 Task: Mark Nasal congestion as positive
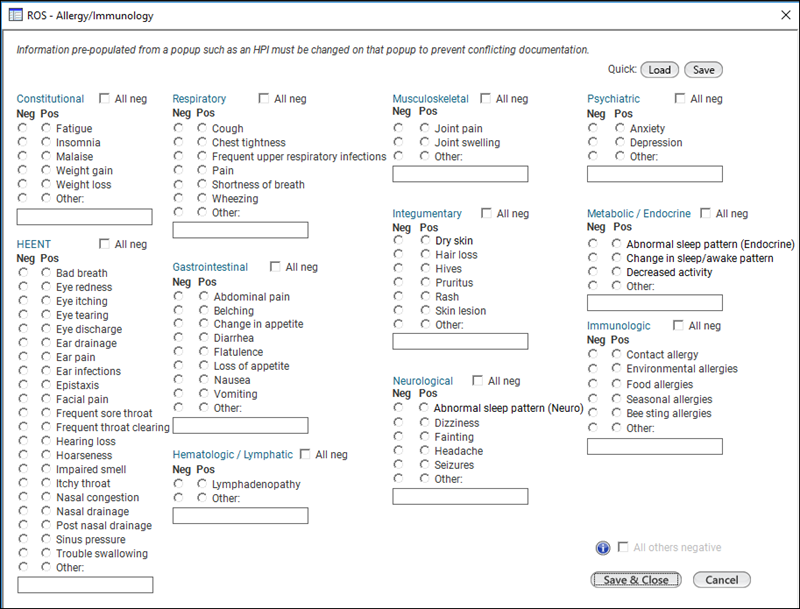(x=46, y=496)
